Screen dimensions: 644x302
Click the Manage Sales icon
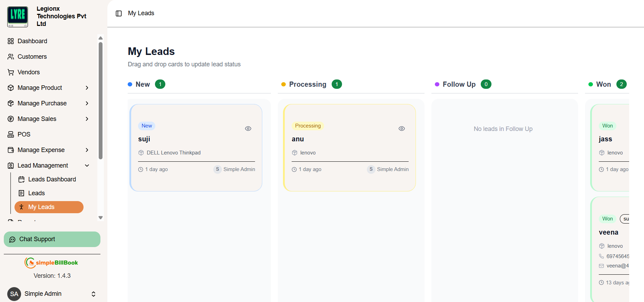coord(11,119)
